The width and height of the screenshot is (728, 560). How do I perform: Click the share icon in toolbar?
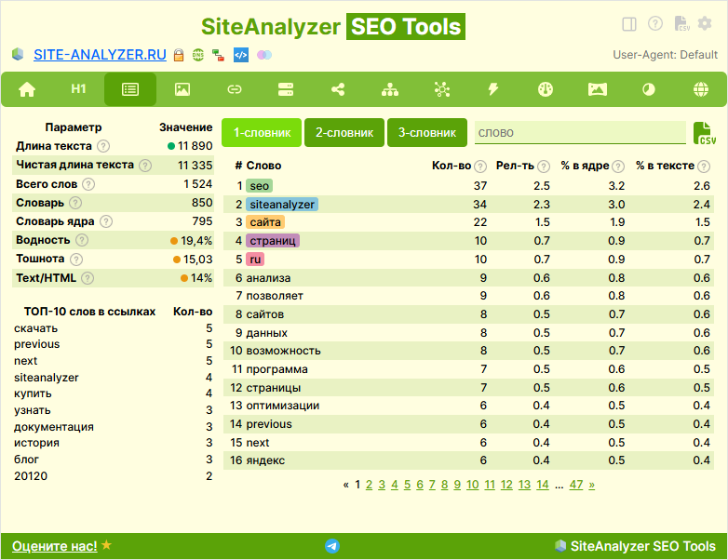click(x=338, y=89)
